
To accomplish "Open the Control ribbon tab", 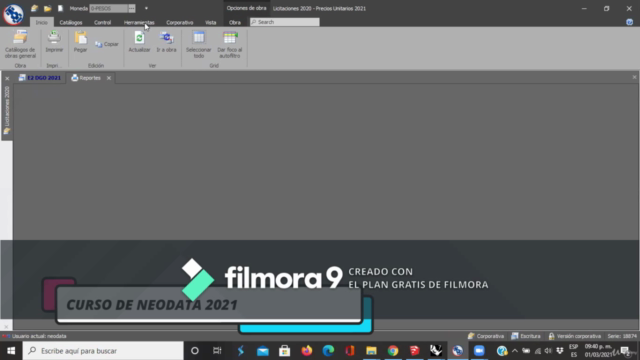I will point(102,22).
